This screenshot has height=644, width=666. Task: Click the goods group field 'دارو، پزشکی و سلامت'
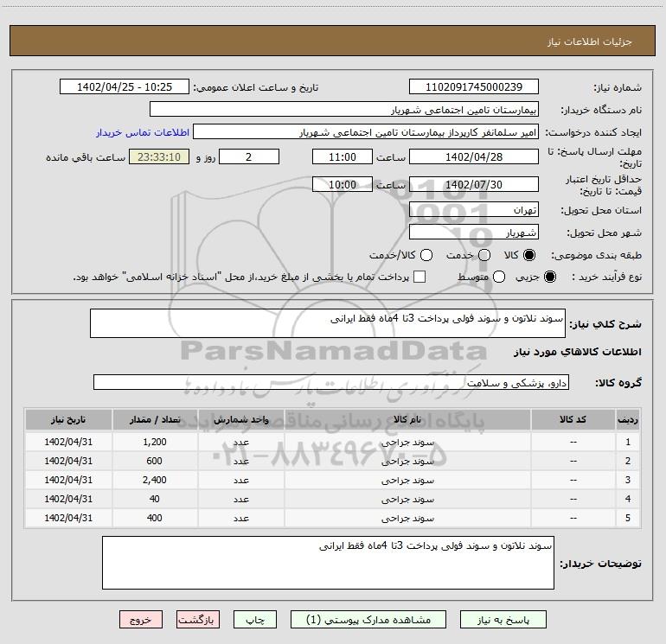click(x=331, y=382)
